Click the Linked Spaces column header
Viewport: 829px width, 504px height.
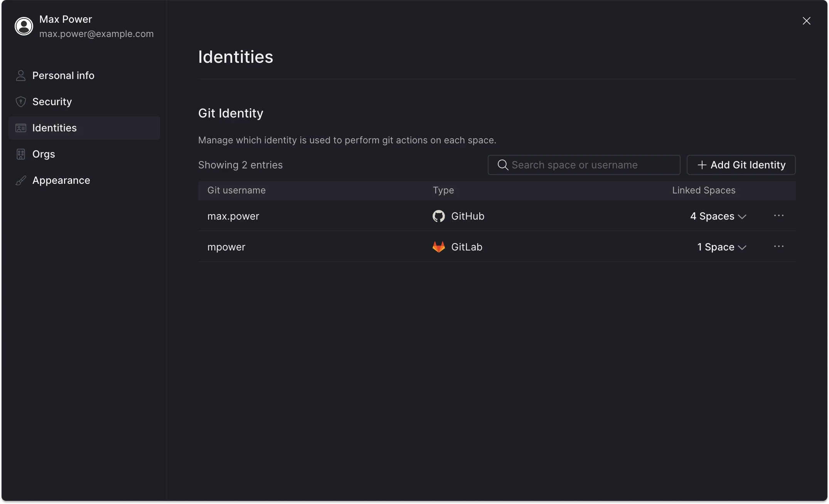click(x=704, y=190)
